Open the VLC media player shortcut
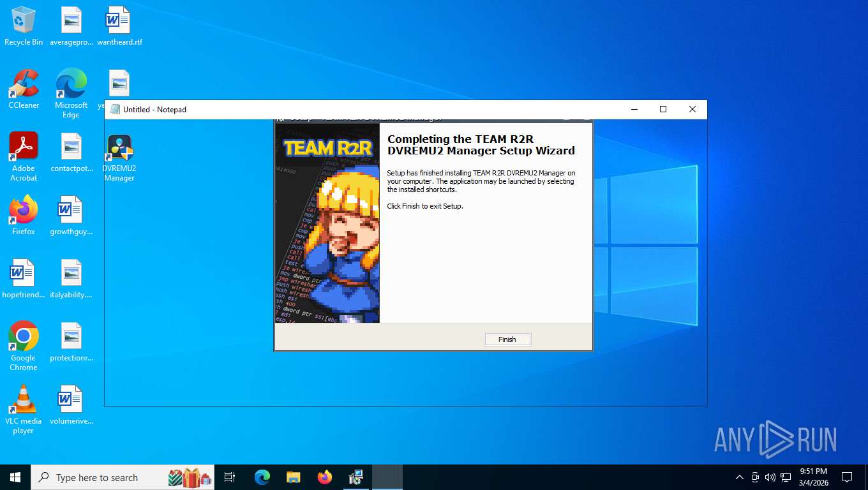Image resolution: width=868 pixels, height=490 pixels. pyautogui.click(x=24, y=410)
